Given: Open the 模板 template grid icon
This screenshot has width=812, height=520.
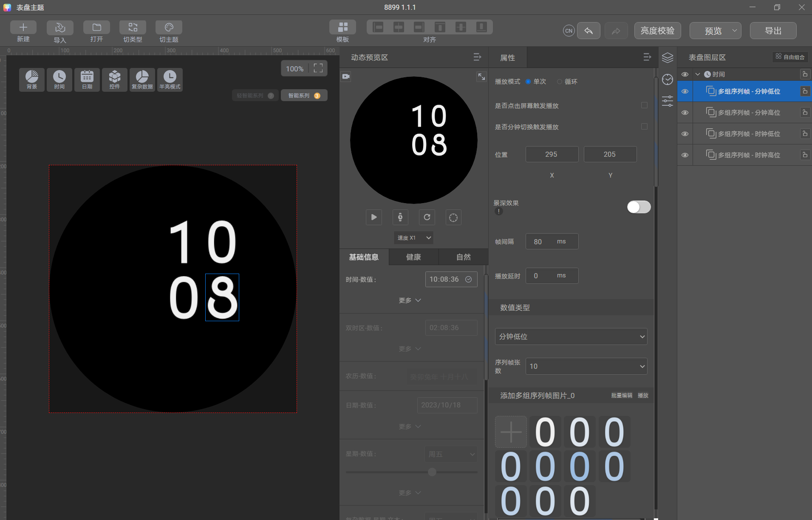Looking at the screenshot, I should click(x=342, y=27).
